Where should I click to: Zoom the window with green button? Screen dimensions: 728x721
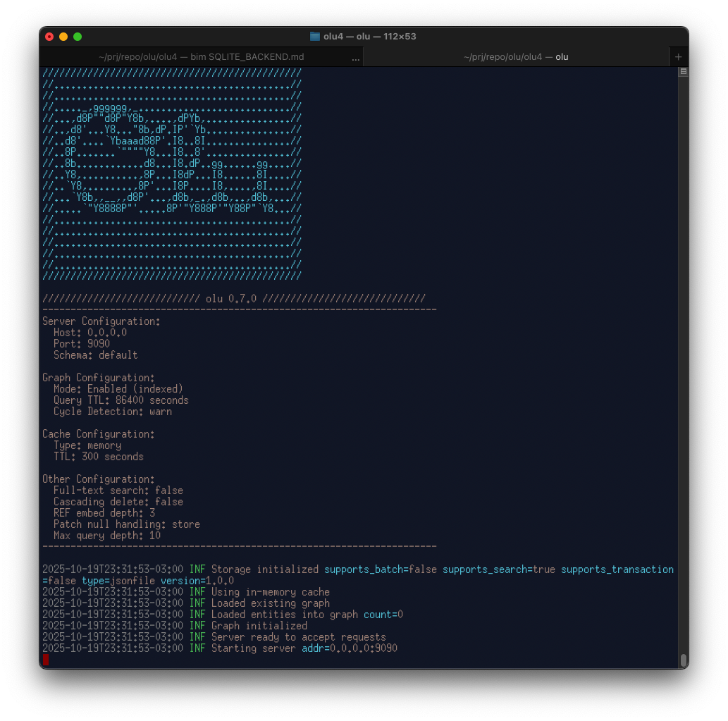coord(78,37)
